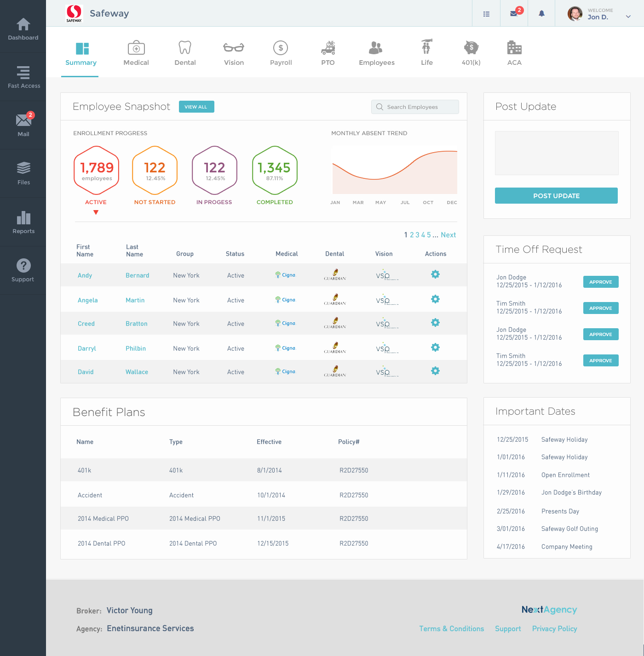Open actions gear for Angela Martin
This screenshot has width=644, height=656.
435,299
